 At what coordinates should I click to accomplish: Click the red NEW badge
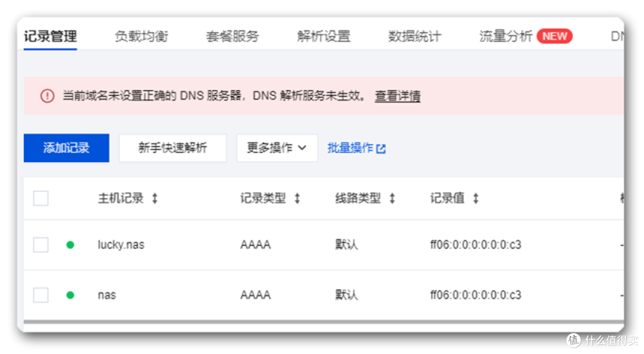click(x=555, y=36)
